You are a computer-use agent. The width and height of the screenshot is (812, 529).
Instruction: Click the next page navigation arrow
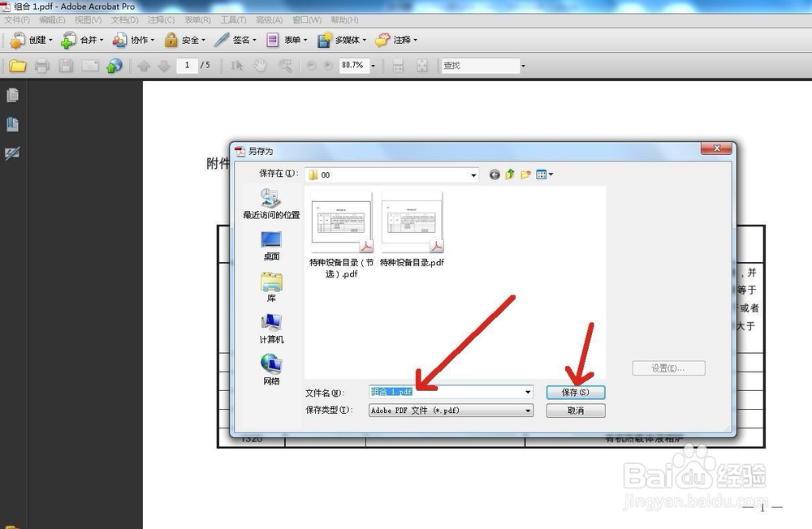tap(166, 66)
